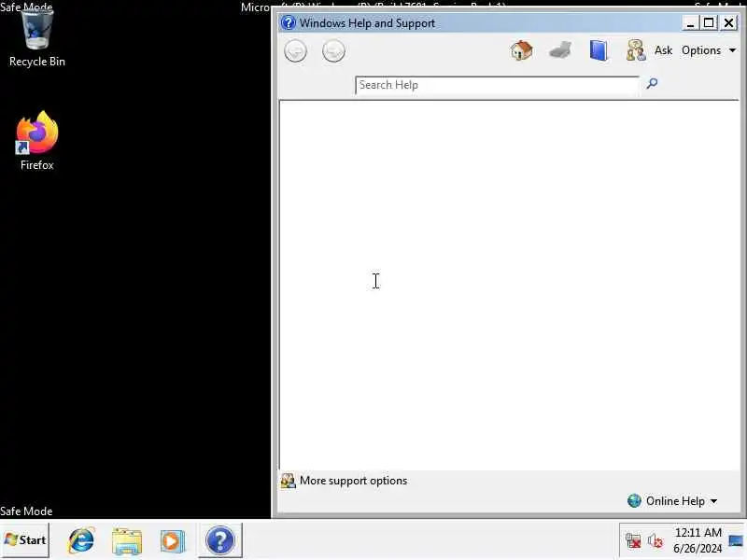Click the Ask people icon
Viewport: 747px width, 560px height.
click(x=636, y=50)
